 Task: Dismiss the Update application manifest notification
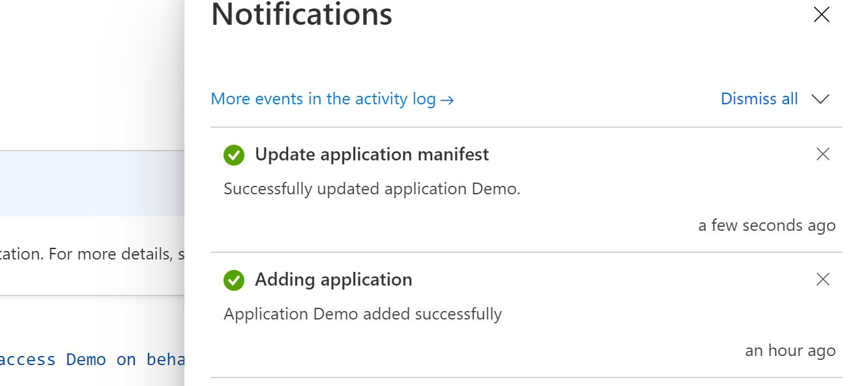(x=823, y=155)
